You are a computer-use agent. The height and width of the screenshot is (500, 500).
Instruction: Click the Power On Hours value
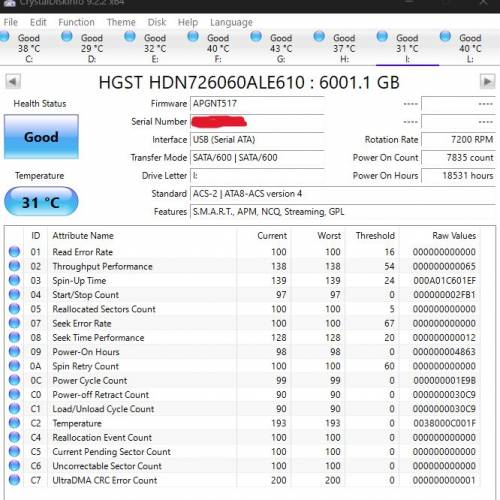click(x=458, y=176)
